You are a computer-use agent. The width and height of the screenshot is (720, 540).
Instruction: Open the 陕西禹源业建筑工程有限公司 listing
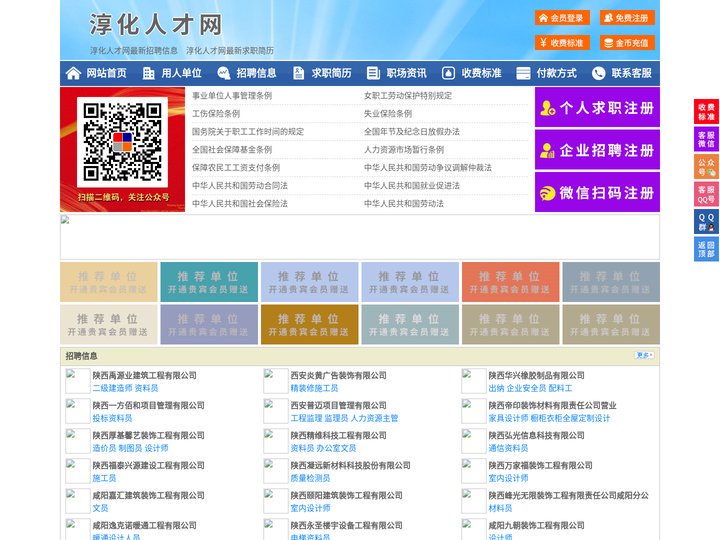point(145,375)
